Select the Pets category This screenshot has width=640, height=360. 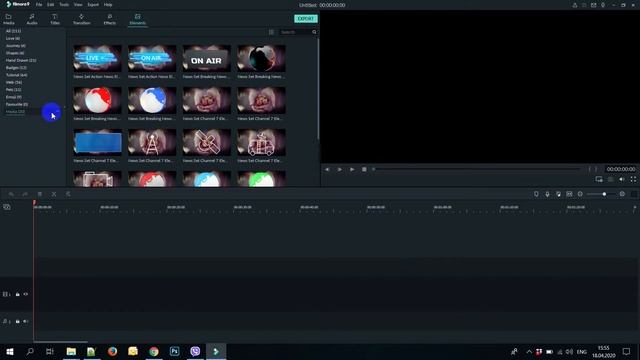click(13, 90)
